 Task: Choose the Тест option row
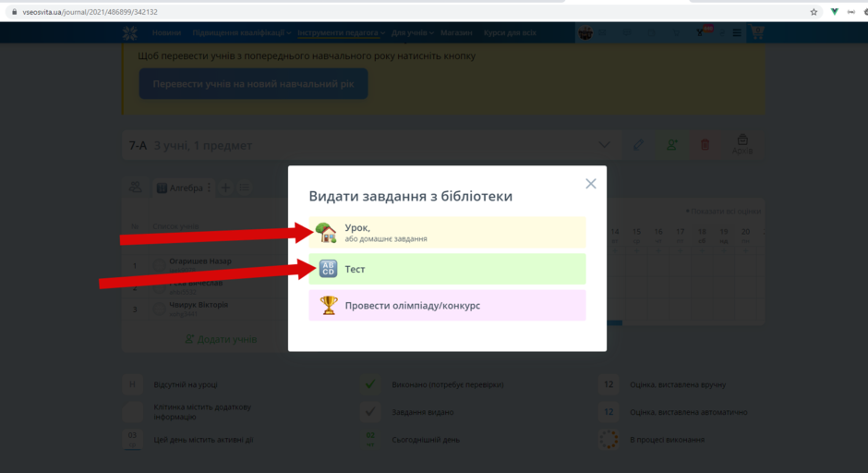447,269
